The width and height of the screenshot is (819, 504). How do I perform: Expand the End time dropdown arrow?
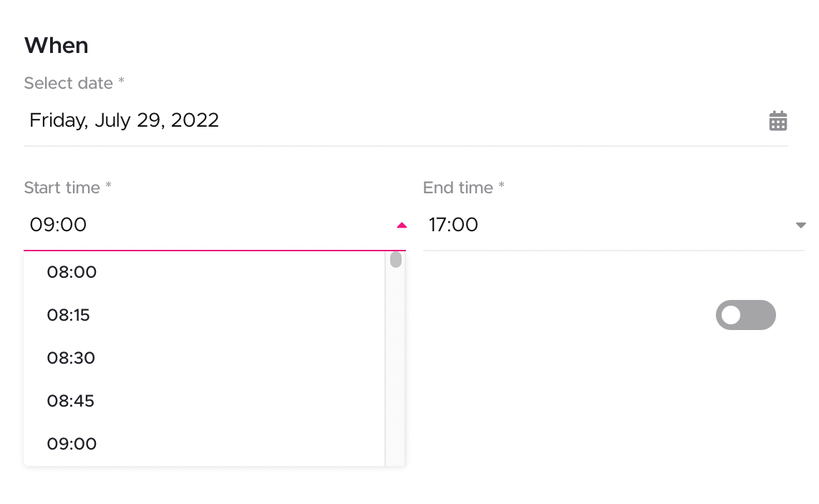tap(800, 226)
